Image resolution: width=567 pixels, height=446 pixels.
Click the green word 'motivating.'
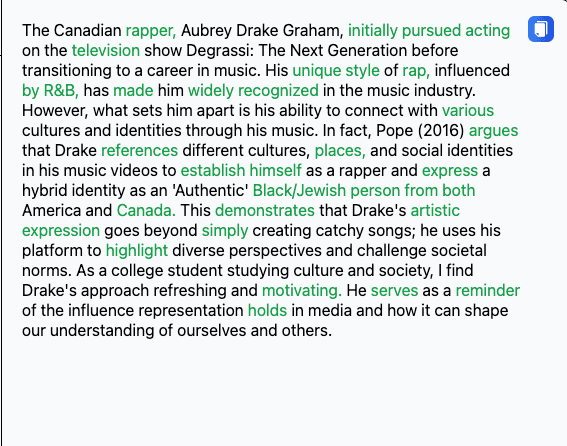pos(302,290)
